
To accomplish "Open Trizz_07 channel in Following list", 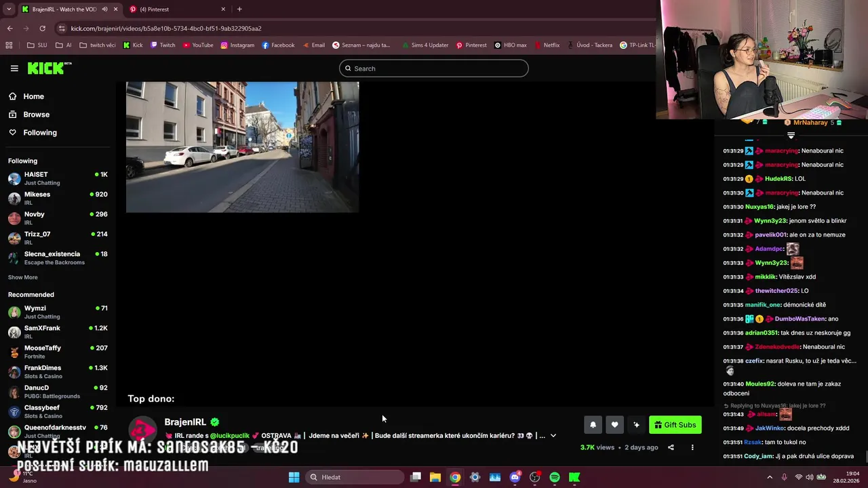I will click(x=58, y=238).
